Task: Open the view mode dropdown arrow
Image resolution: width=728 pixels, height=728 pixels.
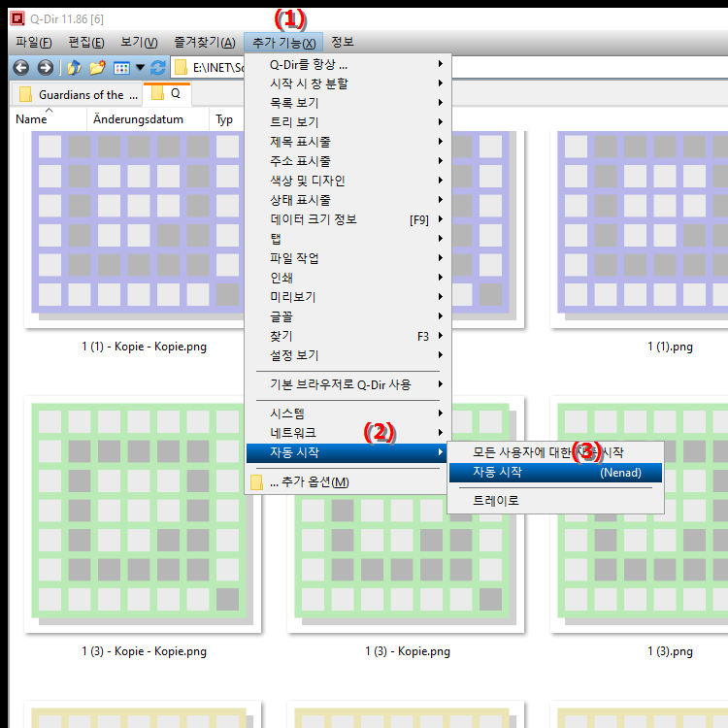Action: click(140, 68)
